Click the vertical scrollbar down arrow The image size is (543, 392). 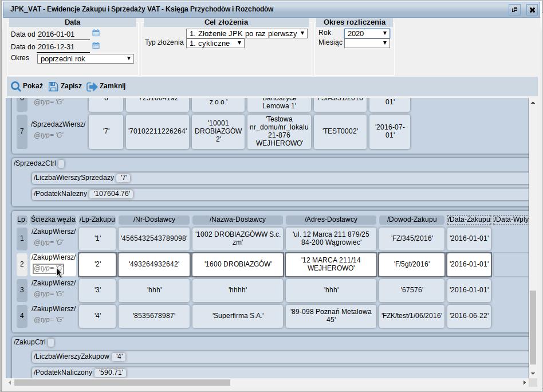pyautogui.click(x=533, y=374)
